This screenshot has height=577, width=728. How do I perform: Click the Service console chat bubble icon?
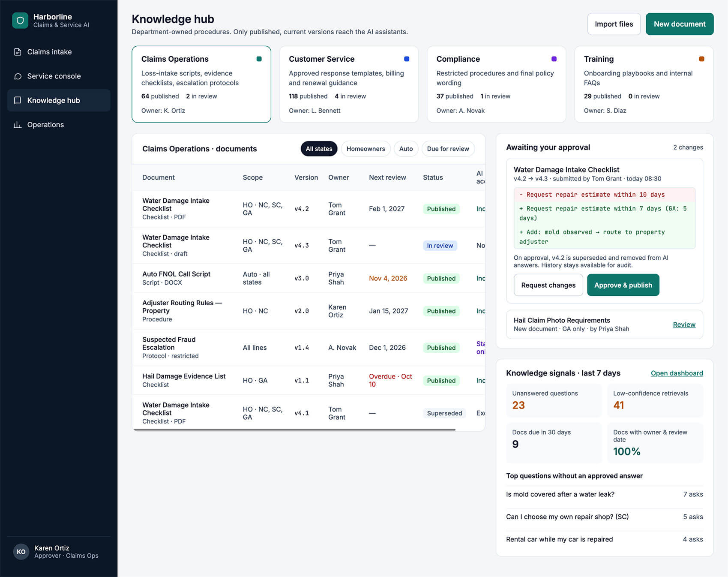[x=18, y=76]
